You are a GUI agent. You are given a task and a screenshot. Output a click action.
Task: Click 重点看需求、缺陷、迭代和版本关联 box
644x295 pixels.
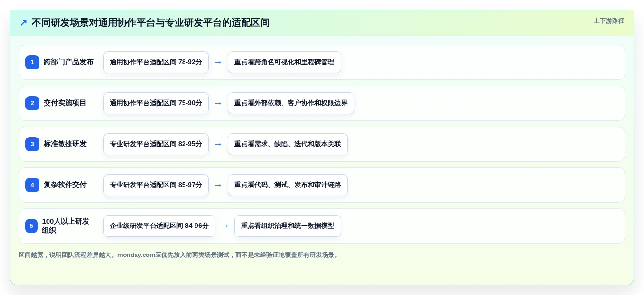(288, 144)
